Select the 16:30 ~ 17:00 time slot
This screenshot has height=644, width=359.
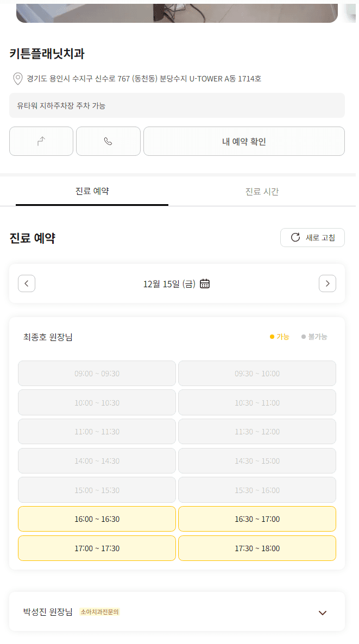click(257, 519)
